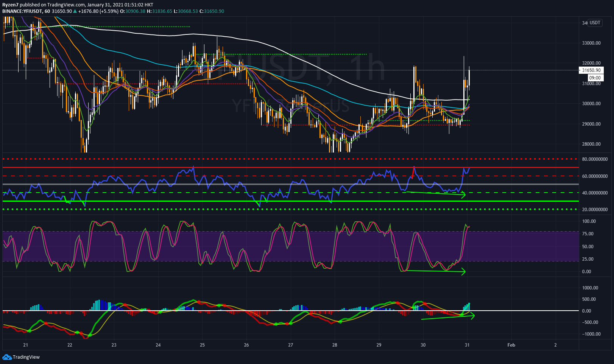Click the 60.00000000 RSI axis label
The width and height of the screenshot is (614, 364).
point(595,176)
